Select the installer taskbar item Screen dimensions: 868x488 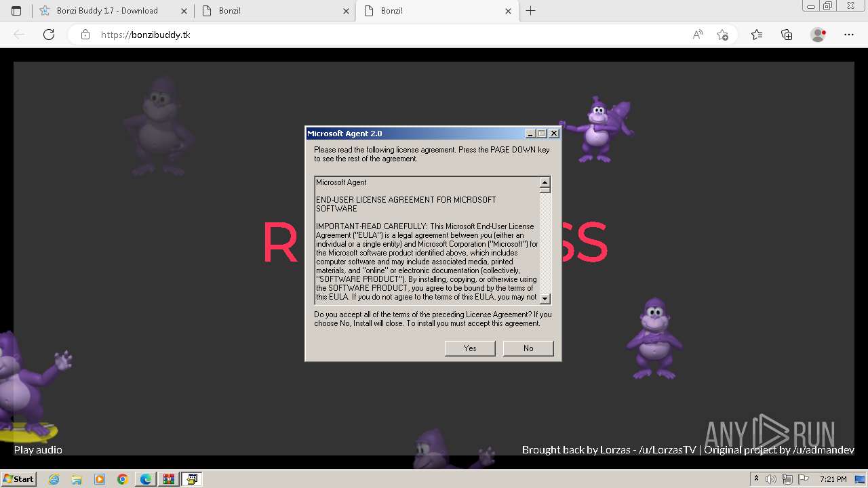[192, 479]
